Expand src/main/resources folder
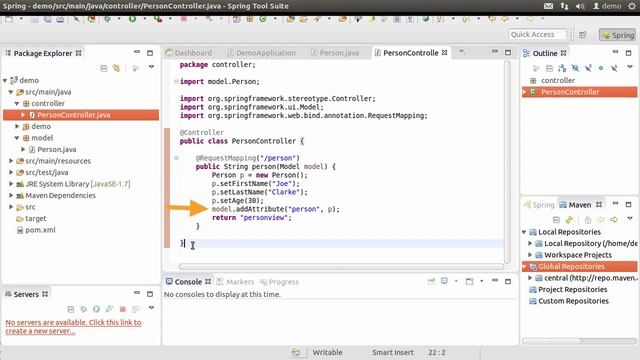 [11, 161]
